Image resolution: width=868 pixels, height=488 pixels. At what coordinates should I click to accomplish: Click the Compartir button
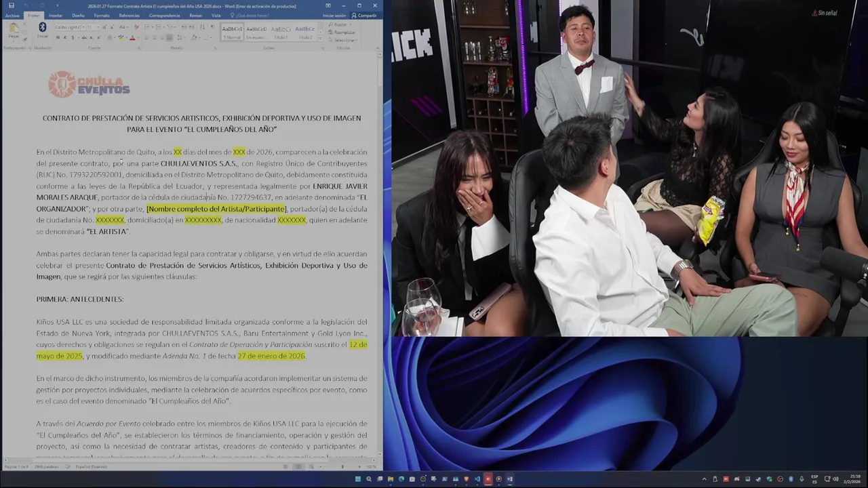[365, 16]
